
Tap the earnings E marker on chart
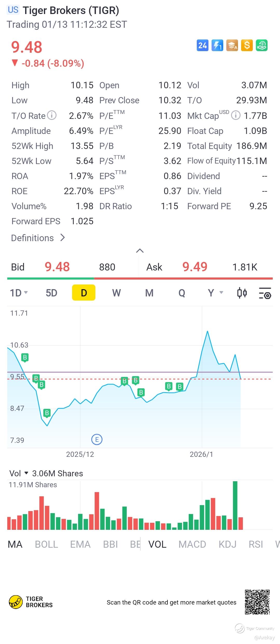tap(97, 439)
